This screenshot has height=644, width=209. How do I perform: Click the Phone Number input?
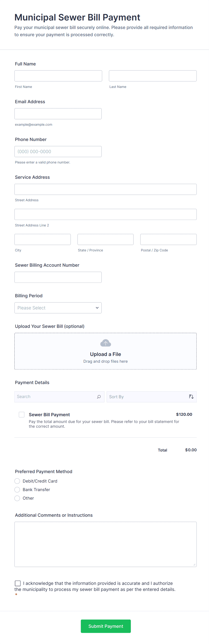[58, 152]
